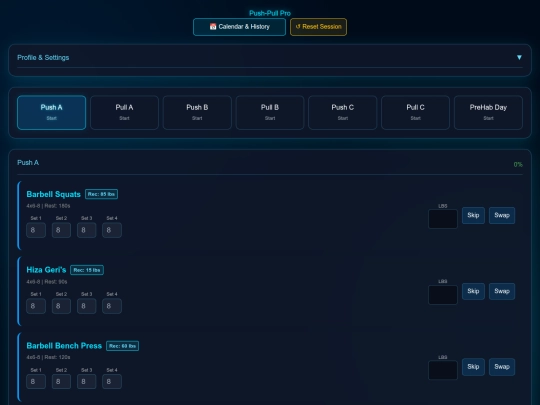Image resolution: width=540 pixels, height=405 pixels.
Task: Click the Barbell Bench Press exercise title
Action: coord(64,346)
